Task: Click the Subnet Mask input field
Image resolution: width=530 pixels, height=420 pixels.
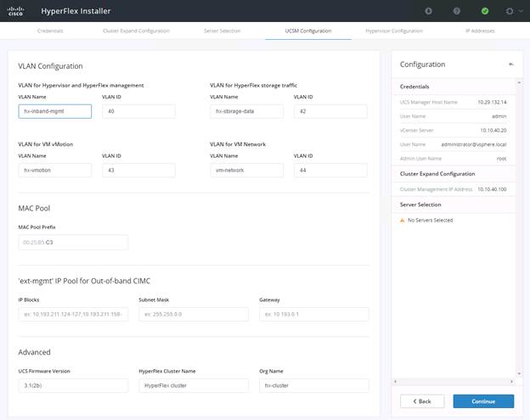Action: click(194, 314)
